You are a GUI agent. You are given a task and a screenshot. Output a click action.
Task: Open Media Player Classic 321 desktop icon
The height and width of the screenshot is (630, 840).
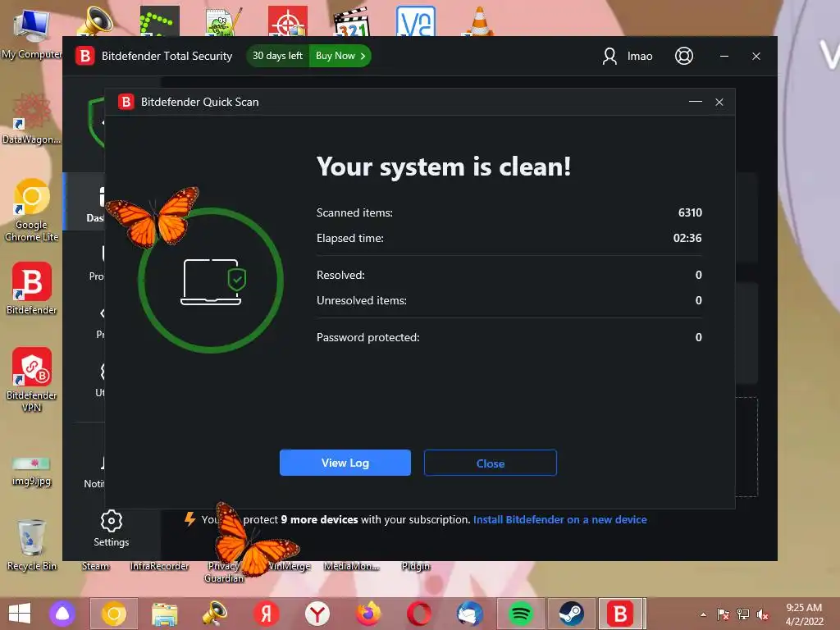coord(351,21)
